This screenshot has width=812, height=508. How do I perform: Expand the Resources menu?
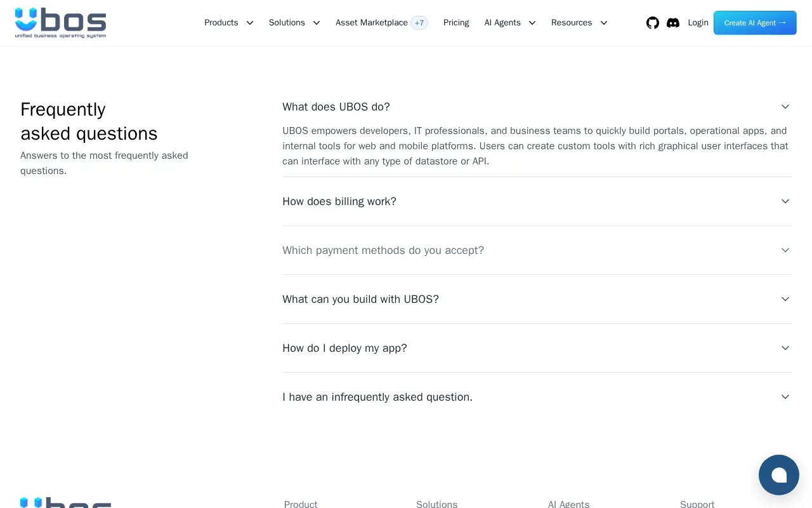pos(579,23)
